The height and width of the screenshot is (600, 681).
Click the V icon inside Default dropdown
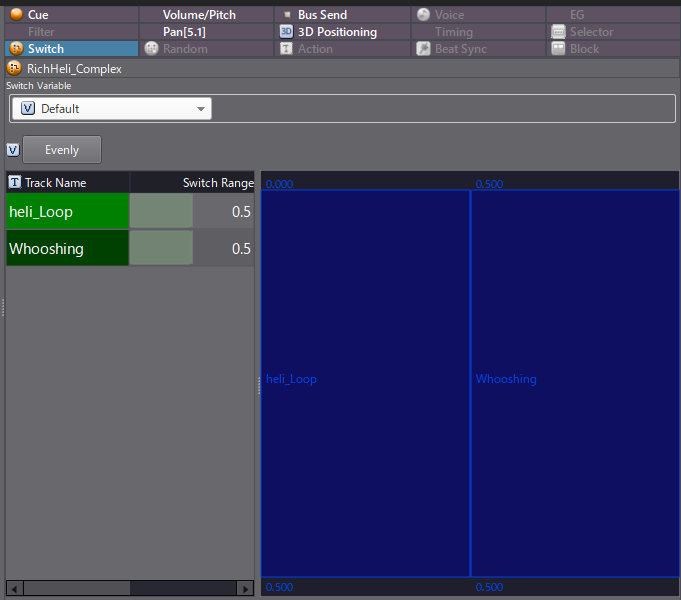27,108
